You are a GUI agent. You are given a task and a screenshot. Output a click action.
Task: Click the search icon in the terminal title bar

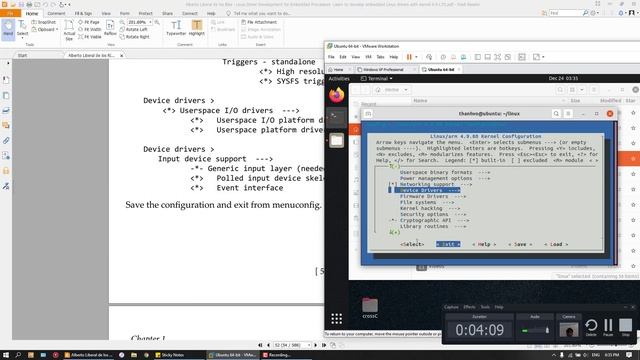coord(556,113)
